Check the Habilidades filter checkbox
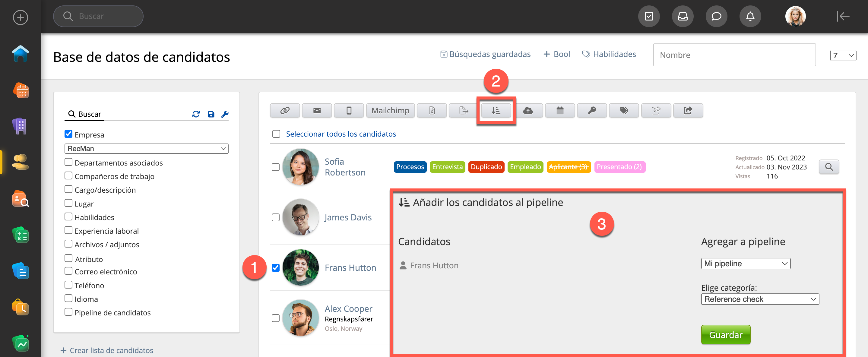 [68, 216]
